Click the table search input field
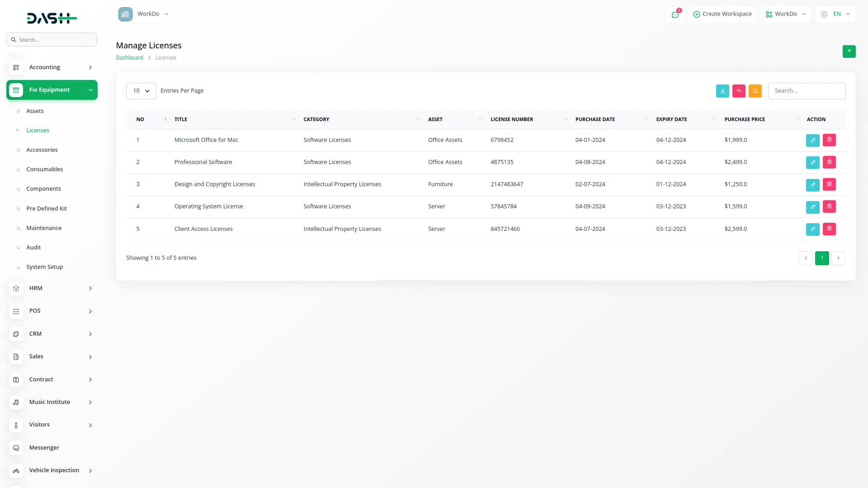Image resolution: width=868 pixels, height=488 pixels. point(807,91)
